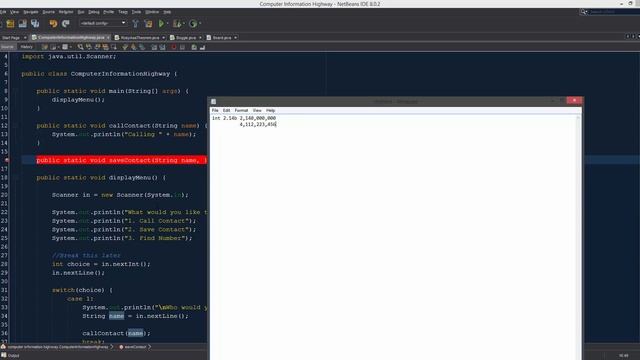Click the Clean and Build icon
Image resolution: width=640 pixels, height=360 pixels.
pos(148,24)
